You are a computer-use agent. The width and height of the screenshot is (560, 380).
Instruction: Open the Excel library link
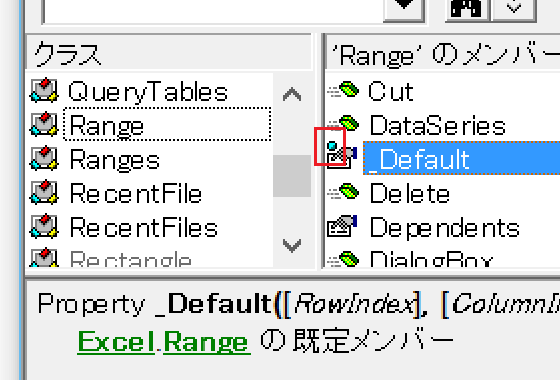(x=116, y=342)
